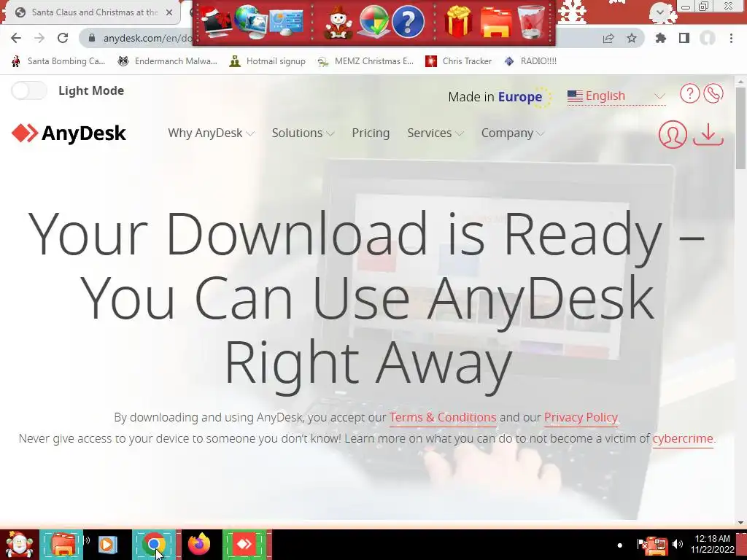The width and height of the screenshot is (747, 560).
Task: Go back with the browser back arrow
Action: pyautogui.click(x=16, y=38)
